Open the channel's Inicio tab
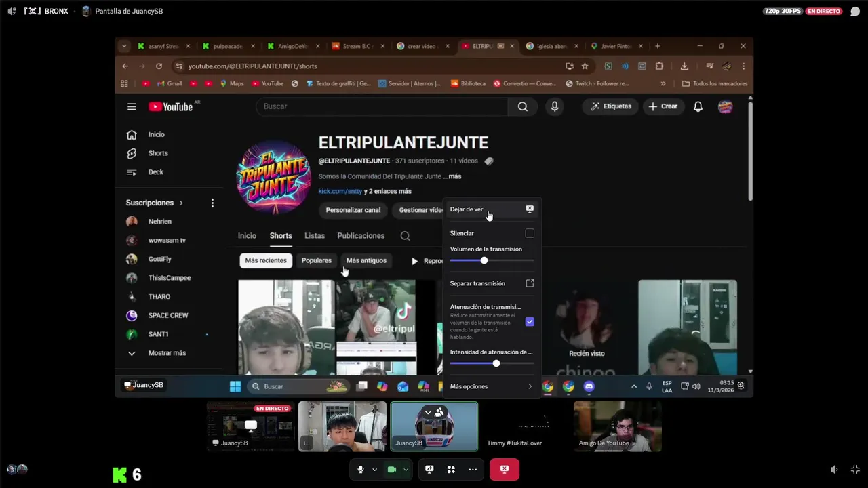This screenshot has width=868, height=488. click(247, 236)
